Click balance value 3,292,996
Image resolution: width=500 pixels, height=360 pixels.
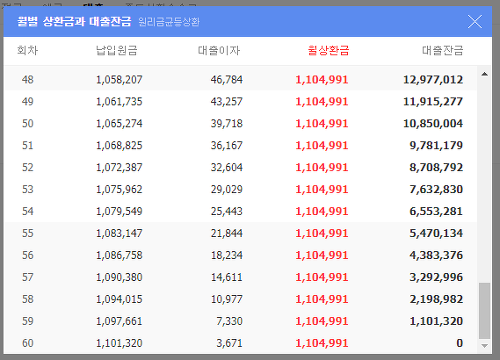tap(436, 277)
